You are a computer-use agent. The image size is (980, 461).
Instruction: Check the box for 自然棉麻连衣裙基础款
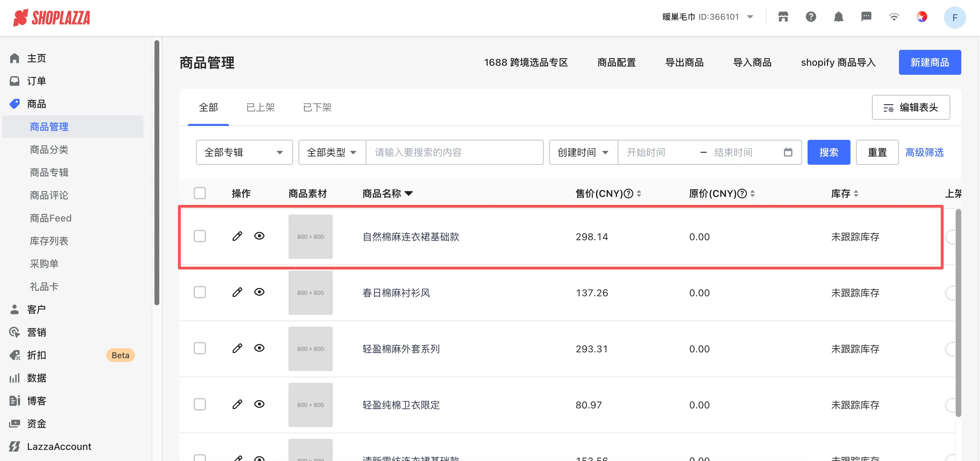pyautogui.click(x=200, y=236)
